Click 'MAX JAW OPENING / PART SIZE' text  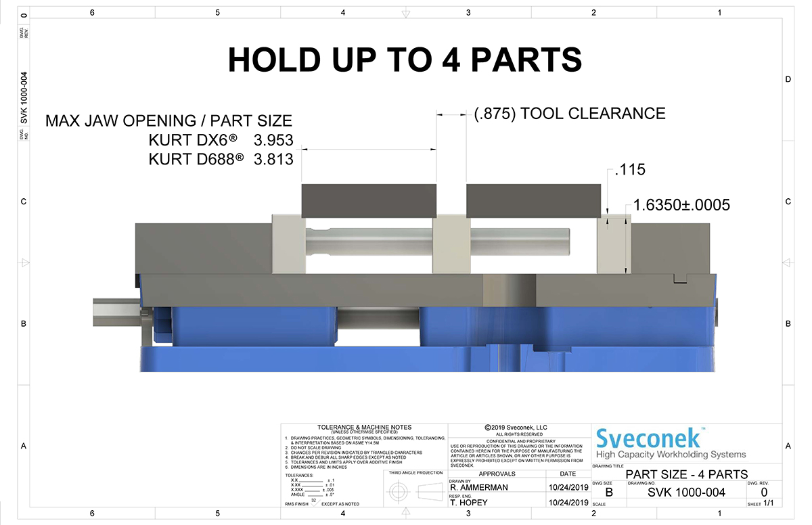point(168,122)
